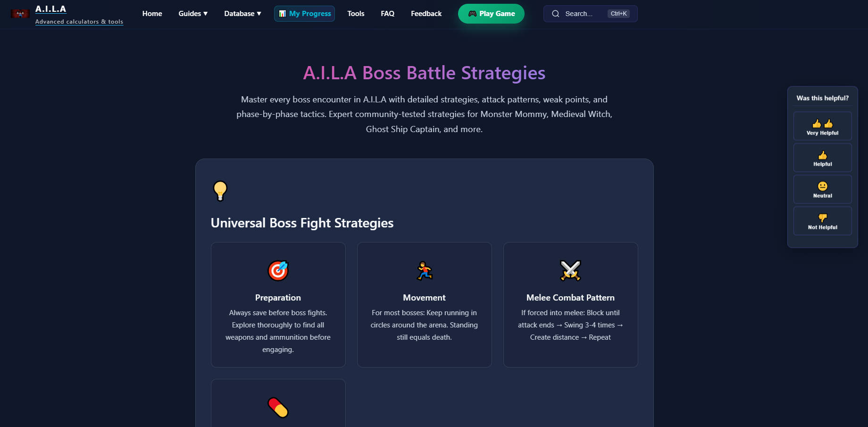This screenshot has width=868, height=427.
Task: Mark the page as Not Helpful
Action: 822,221
